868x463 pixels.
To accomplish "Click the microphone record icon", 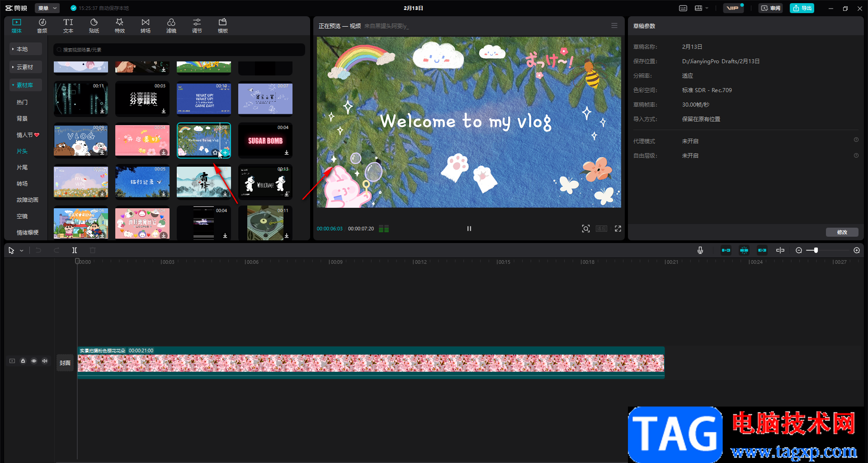I will [x=700, y=250].
